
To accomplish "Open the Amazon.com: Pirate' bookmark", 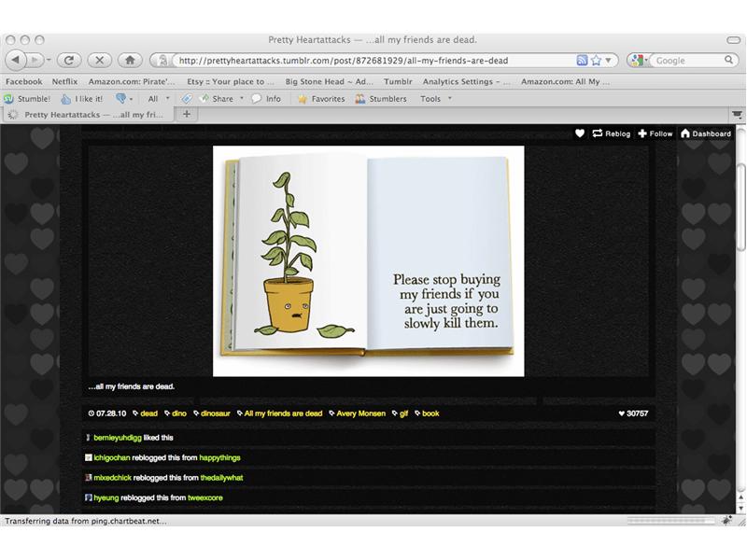I will pyautogui.click(x=132, y=81).
